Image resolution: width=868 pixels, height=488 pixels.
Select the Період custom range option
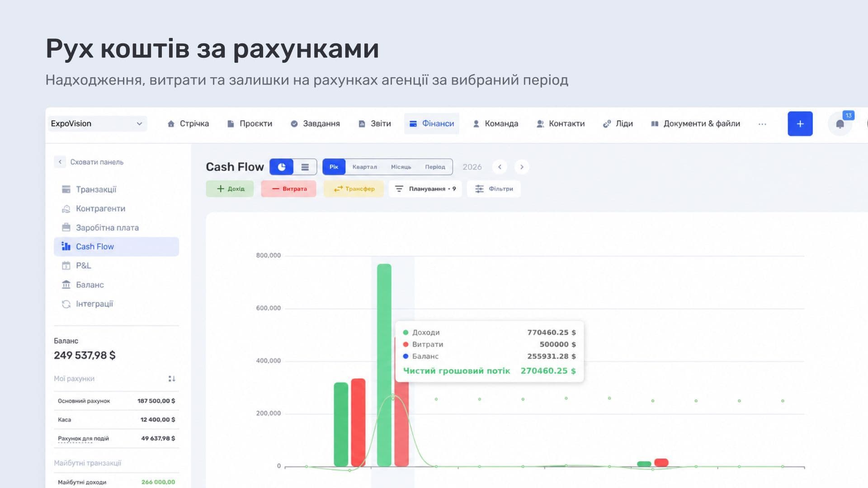click(x=435, y=167)
